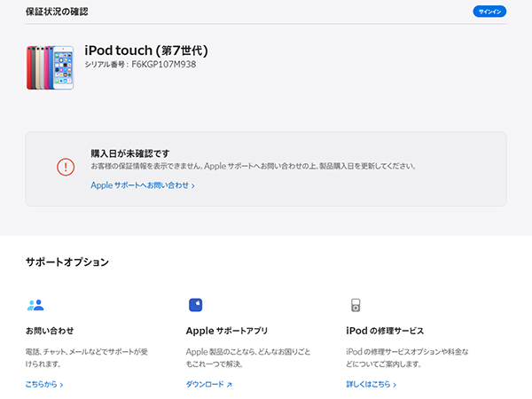Click the 電話、チャット、メール description text
This screenshot has height=399, width=532.
[87, 357]
